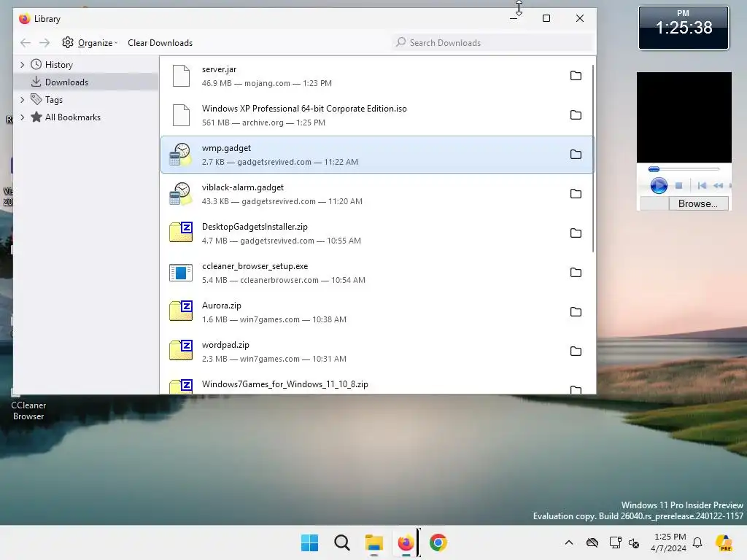Open the Copilot preview tray icon

[724, 542]
